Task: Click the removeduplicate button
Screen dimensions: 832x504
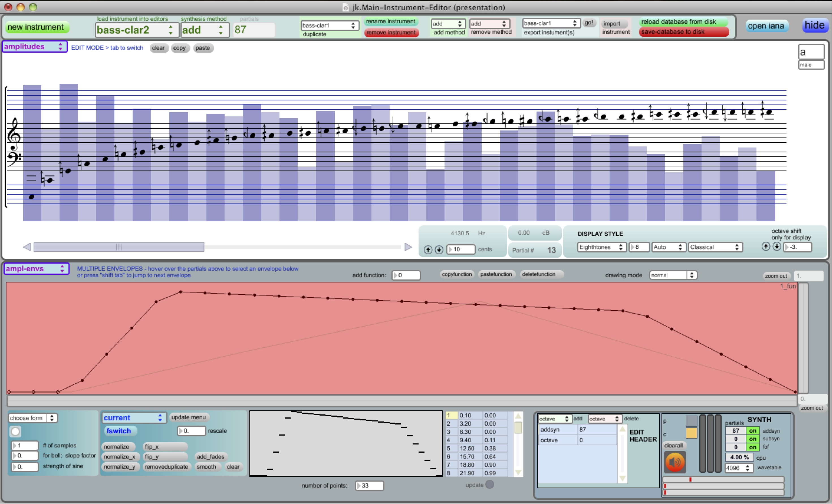Action: point(166,467)
